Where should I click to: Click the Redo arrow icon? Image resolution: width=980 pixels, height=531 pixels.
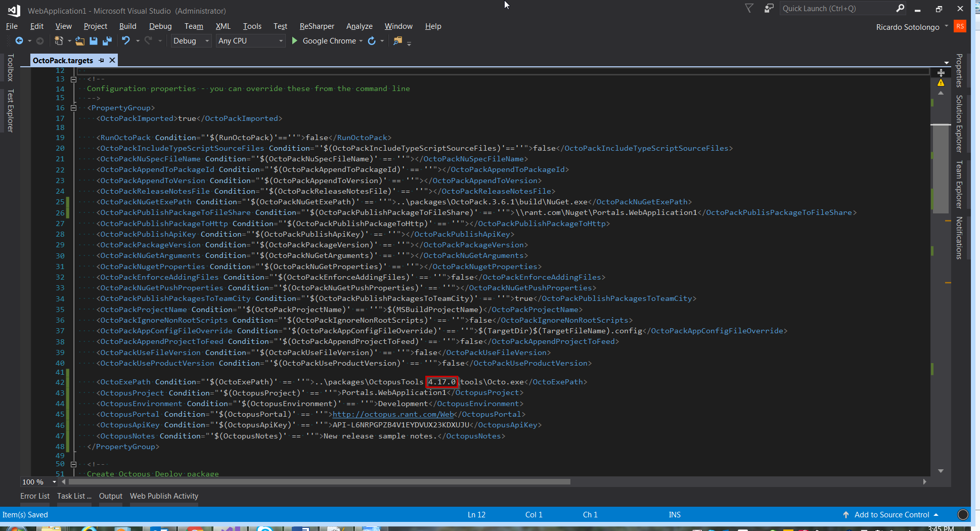(x=148, y=41)
